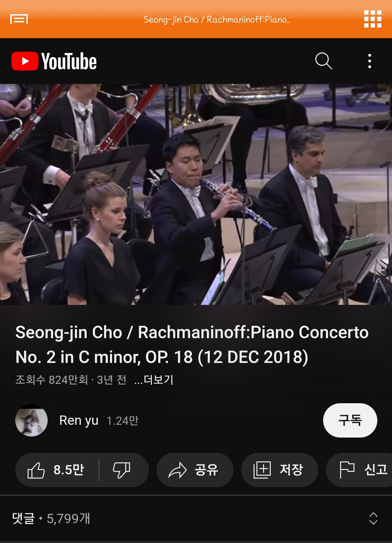392x543 pixels.
Task: Tap the video player to show controls
Action: click(196, 194)
